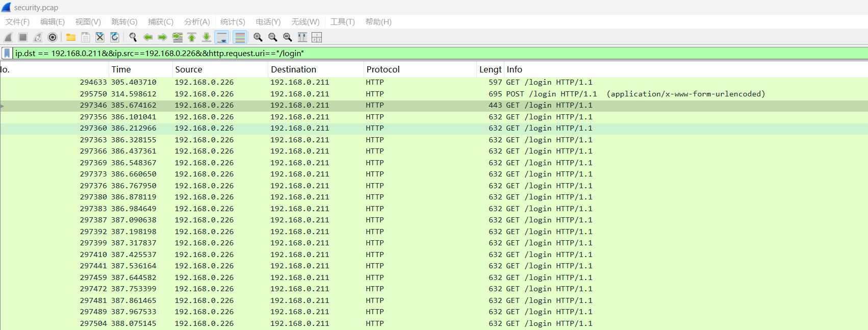
Task: Go back in packet history (left arrow)
Action: (148, 37)
